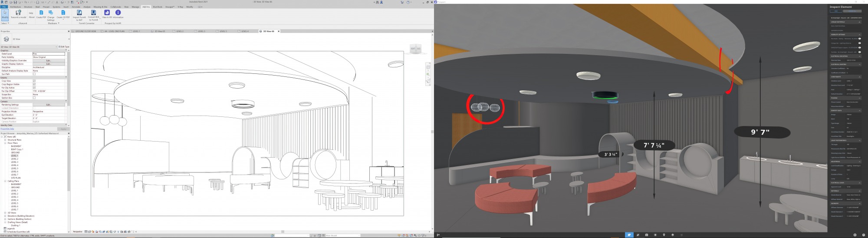Click the Change Settings icon in Bluebeam panel

coord(51,13)
